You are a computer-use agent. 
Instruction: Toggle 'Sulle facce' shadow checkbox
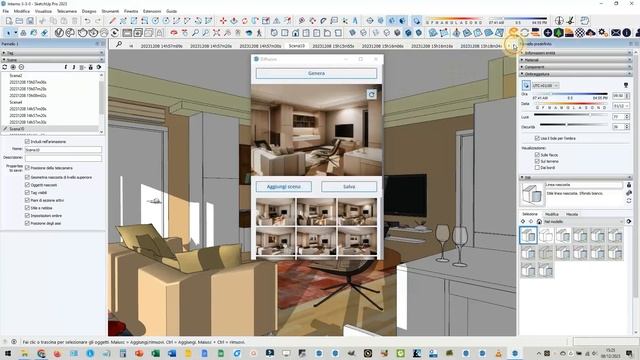(x=537, y=155)
